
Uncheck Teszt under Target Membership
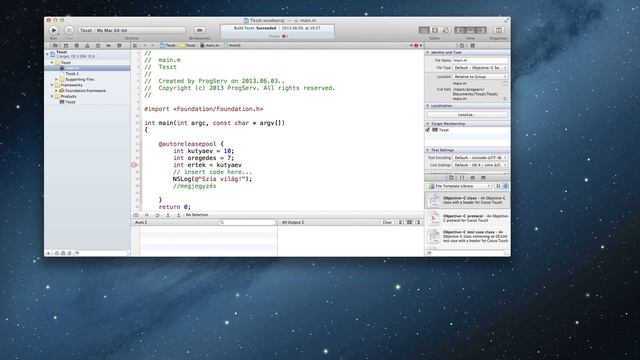click(x=428, y=130)
